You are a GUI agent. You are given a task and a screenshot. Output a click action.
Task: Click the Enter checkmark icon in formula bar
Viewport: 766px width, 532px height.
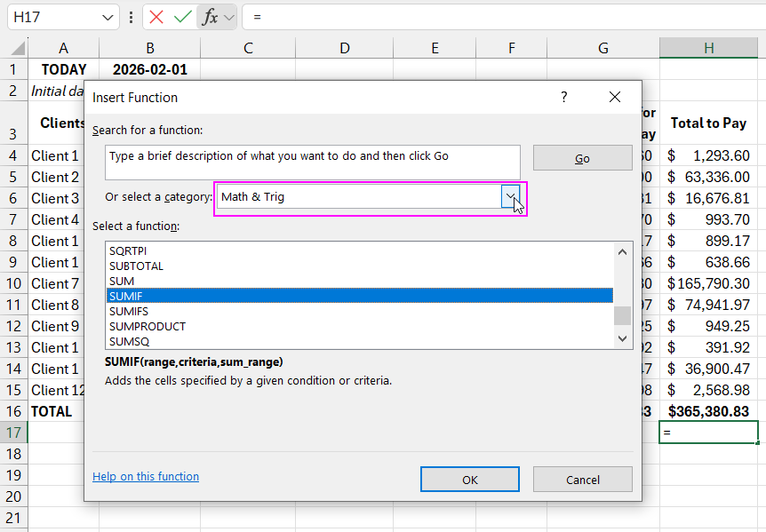(x=183, y=17)
